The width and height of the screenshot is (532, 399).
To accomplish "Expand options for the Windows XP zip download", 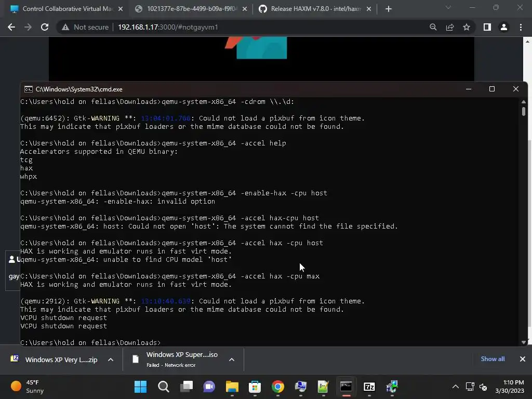I will click(111, 360).
